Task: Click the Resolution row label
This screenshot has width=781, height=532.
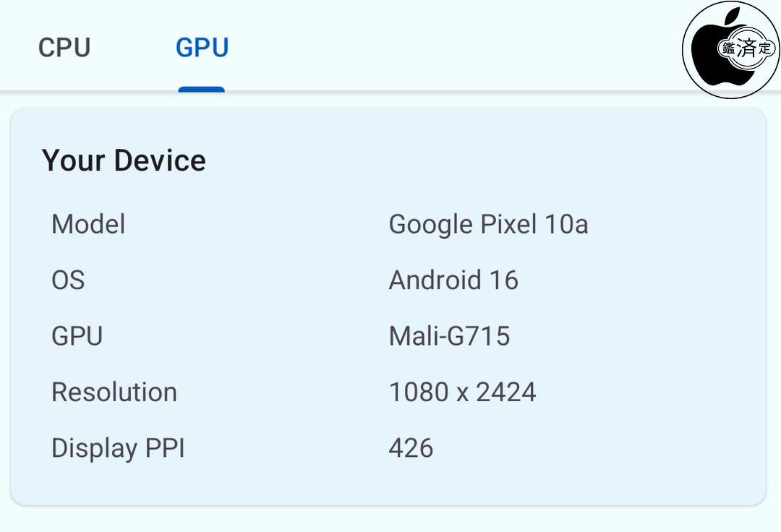Action: click(114, 392)
